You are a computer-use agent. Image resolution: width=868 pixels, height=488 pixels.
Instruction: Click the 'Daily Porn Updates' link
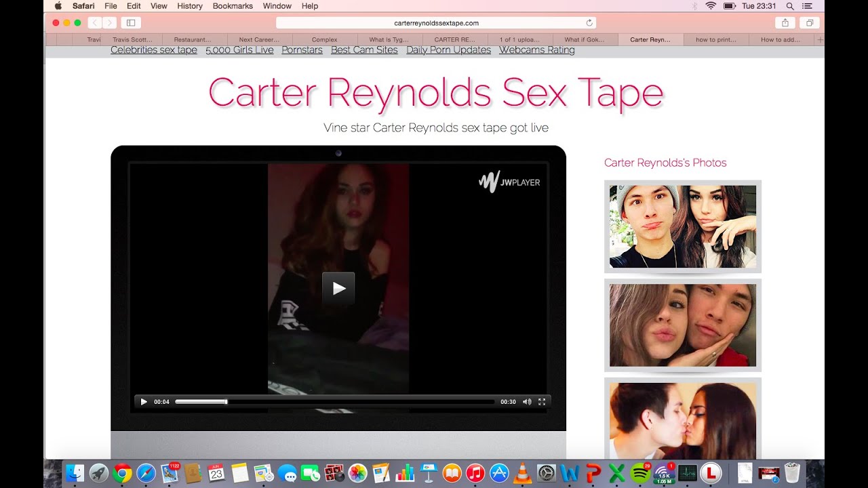[x=448, y=50]
